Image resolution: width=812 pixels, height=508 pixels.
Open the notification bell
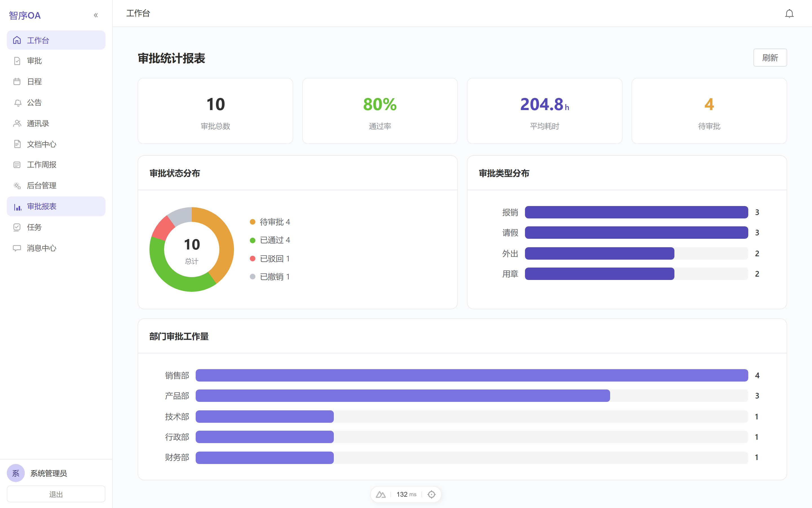(789, 14)
